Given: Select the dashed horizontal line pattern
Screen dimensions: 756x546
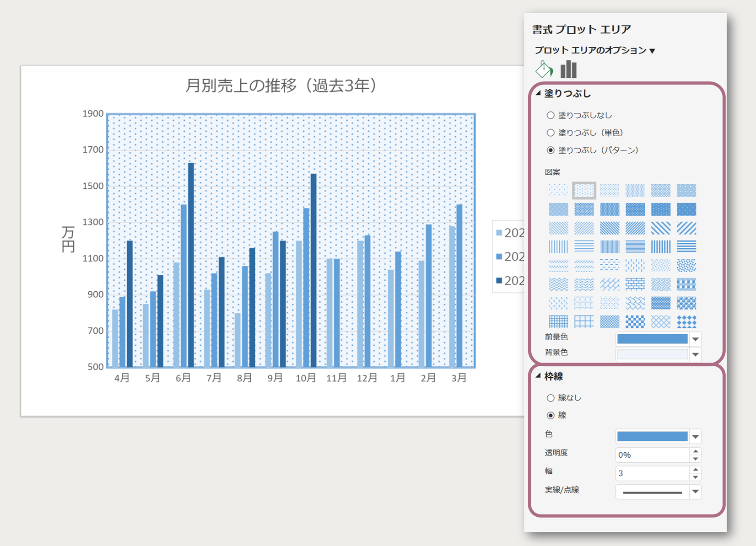Looking at the screenshot, I should pos(610,265).
